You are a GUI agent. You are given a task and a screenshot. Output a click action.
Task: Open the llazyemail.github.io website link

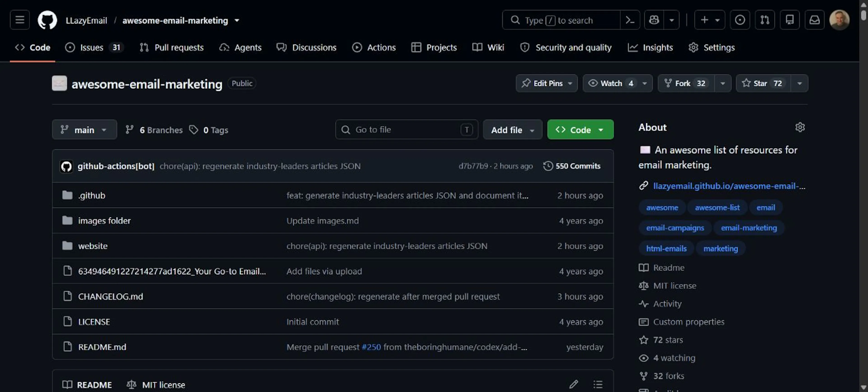(729, 186)
